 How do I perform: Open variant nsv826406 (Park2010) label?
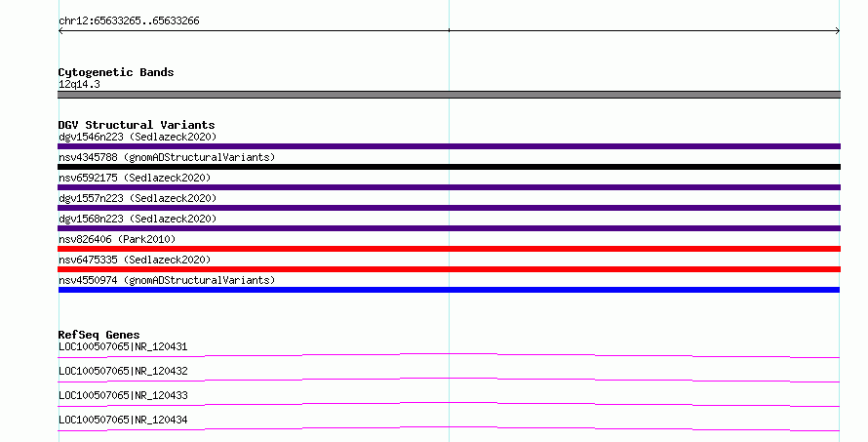(x=117, y=239)
